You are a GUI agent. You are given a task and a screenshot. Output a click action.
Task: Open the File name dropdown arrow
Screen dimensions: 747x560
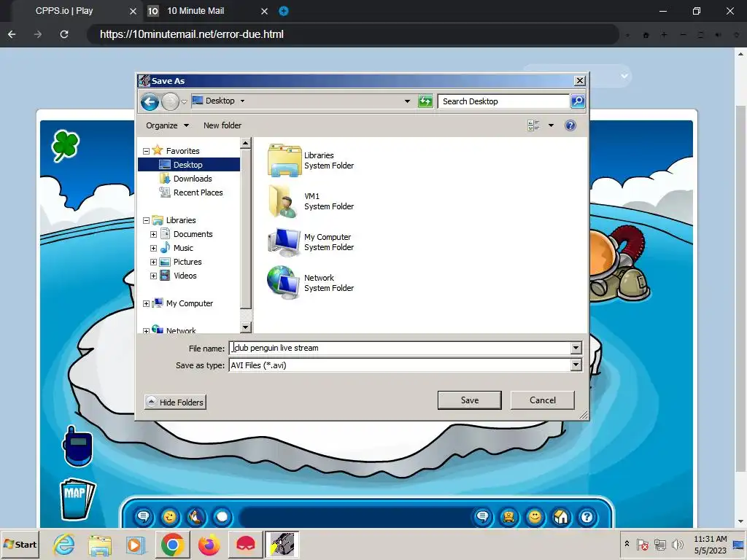pos(576,348)
